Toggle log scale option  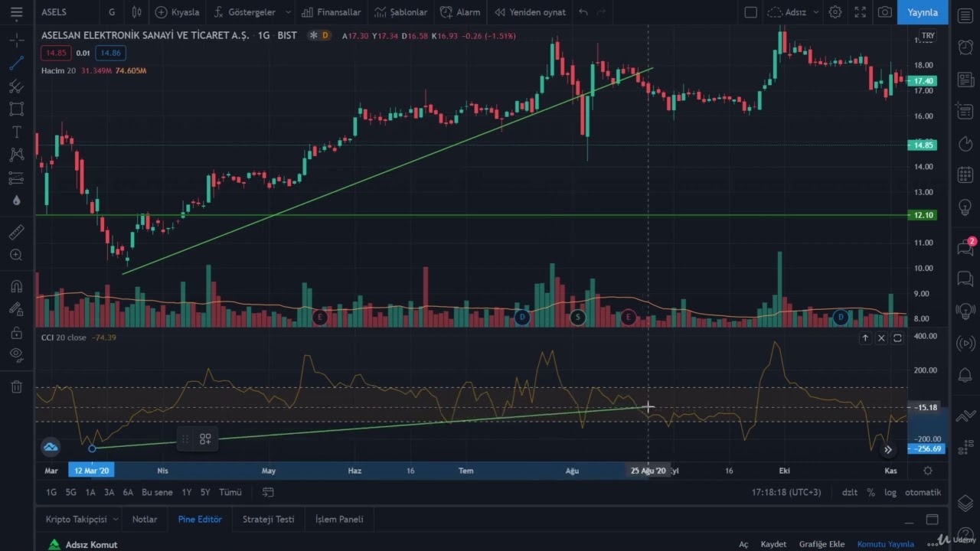point(890,492)
